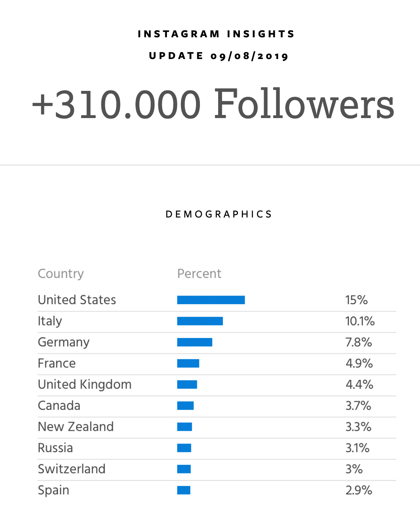Viewport: 420px width, 522px height.
Task: Select the New Zealand country label
Action: [76, 427]
